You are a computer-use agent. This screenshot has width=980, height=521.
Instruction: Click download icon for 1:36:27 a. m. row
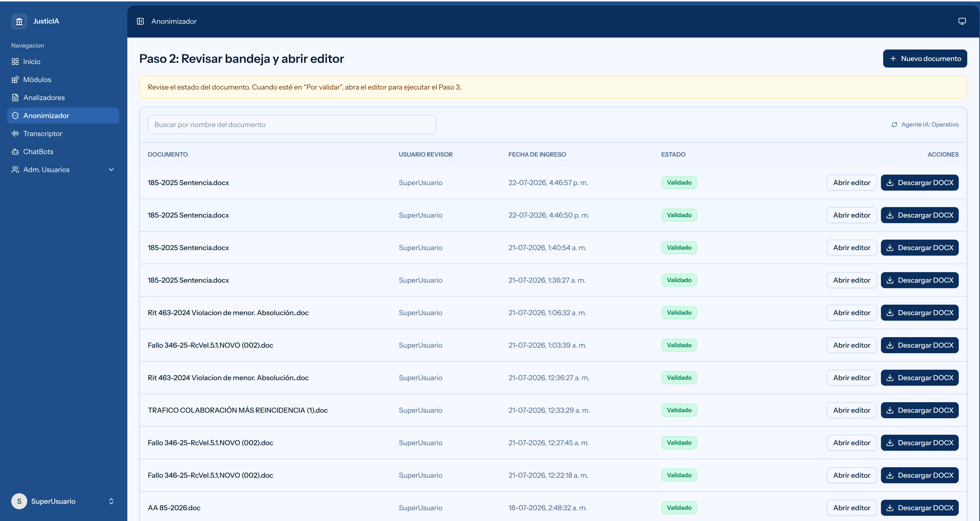coord(890,280)
